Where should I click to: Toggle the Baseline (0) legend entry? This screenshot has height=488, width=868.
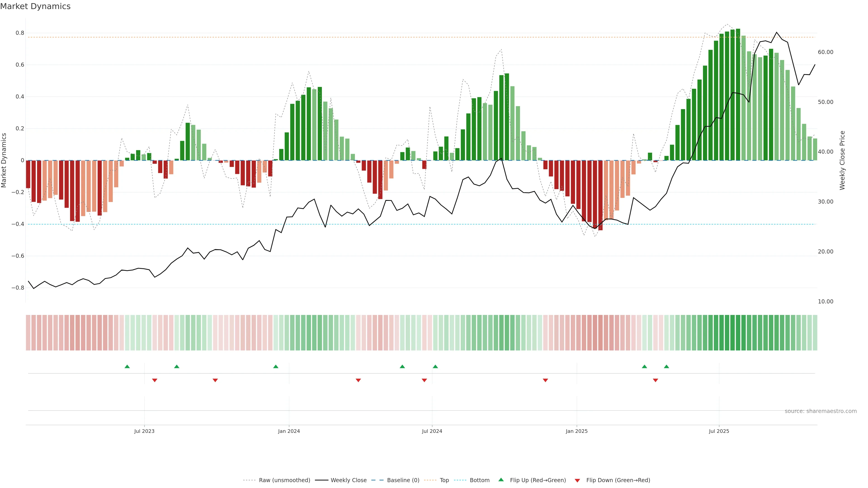coord(403,480)
